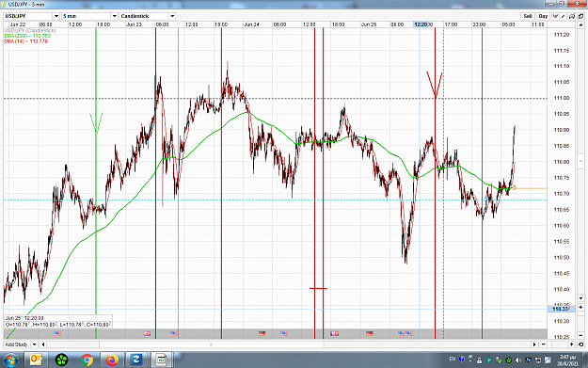This screenshot has height=368, width=588.
Task: Click the EMA (200) legend label
Action: 27,36
